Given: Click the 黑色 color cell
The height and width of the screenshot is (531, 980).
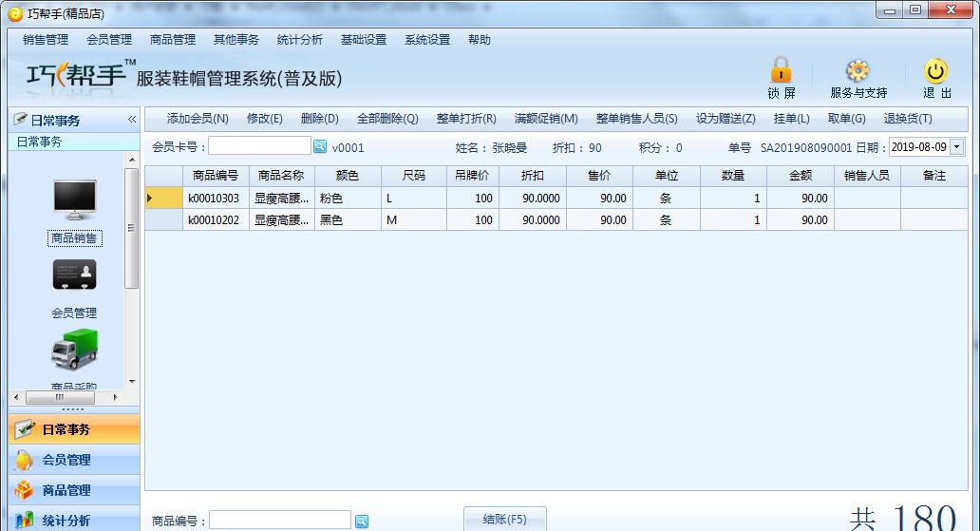Looking at the screenshot, I should click(x=349, y=220).
